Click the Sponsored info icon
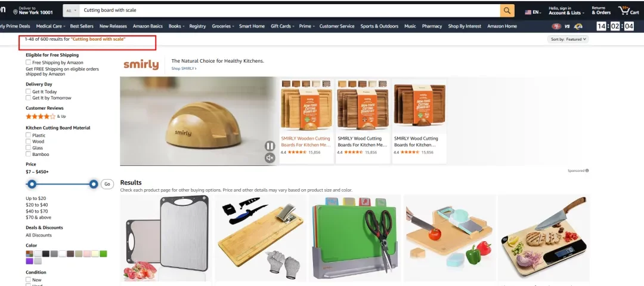The height and width of the screenshot is (286, 644). [x=587, y=170]
